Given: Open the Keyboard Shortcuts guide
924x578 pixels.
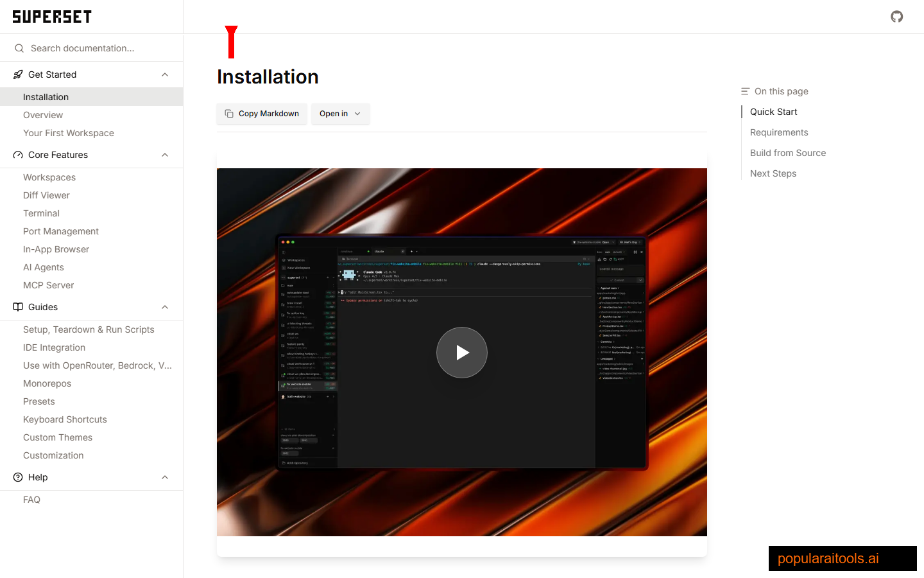Looking at the screenshot, I should tap(65, 419).
